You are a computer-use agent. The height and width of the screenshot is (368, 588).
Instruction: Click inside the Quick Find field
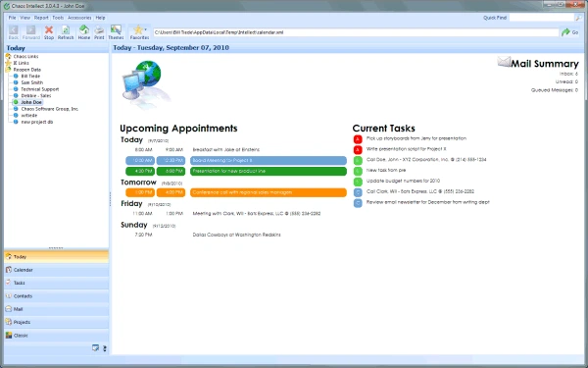[542, 18]
